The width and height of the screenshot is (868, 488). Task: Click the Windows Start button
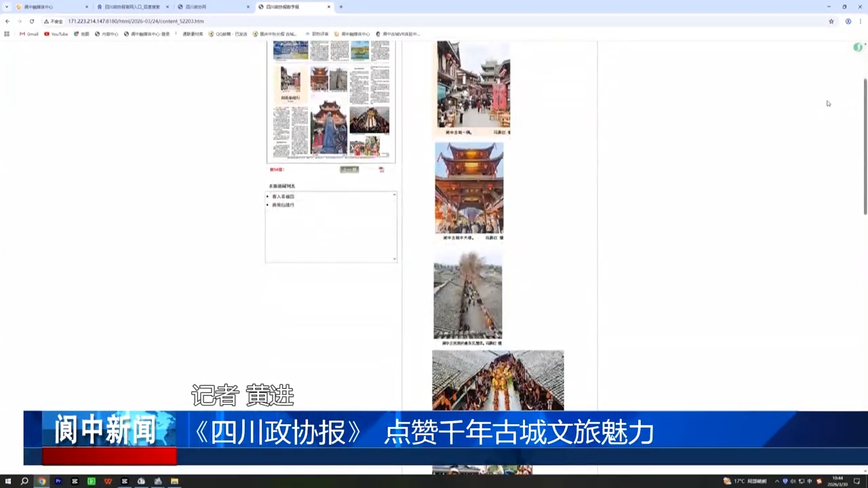click(8, 481)
